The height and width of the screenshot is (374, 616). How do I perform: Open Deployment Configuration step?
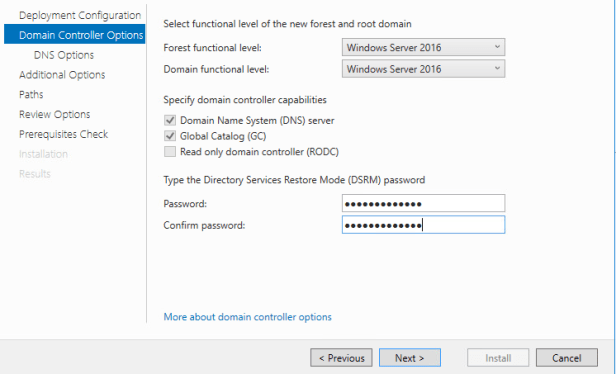[x=80, y=15]
